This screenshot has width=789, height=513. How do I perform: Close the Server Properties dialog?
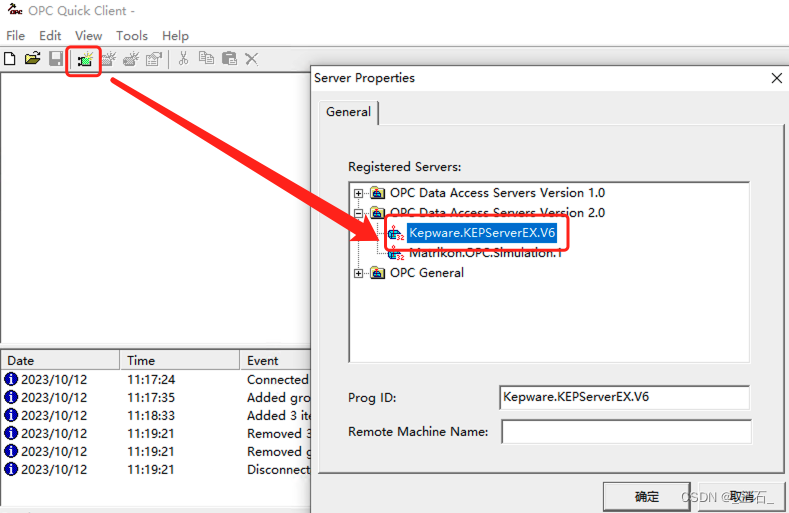click(776, 78)
